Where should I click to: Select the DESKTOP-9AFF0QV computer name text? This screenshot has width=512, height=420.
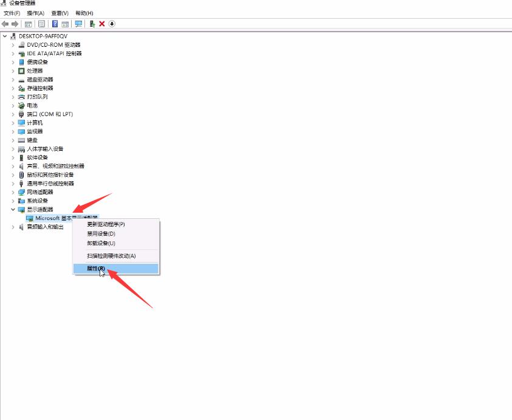click(x=43, y=36)
